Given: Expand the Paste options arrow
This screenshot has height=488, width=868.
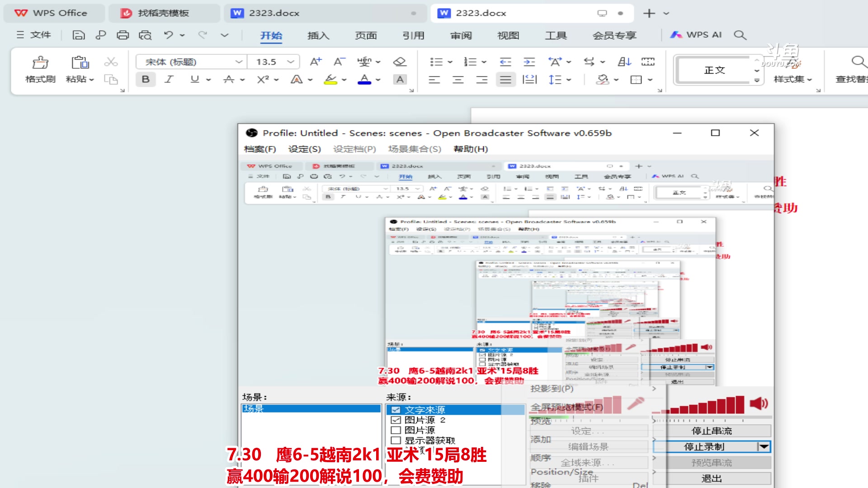Looking at the screenshot, I should point(91,80).
